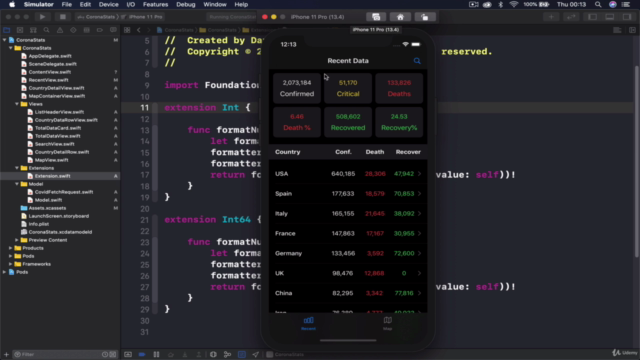
Task: Open the Breakpoint navigator icon
Action: coord(100,30)
